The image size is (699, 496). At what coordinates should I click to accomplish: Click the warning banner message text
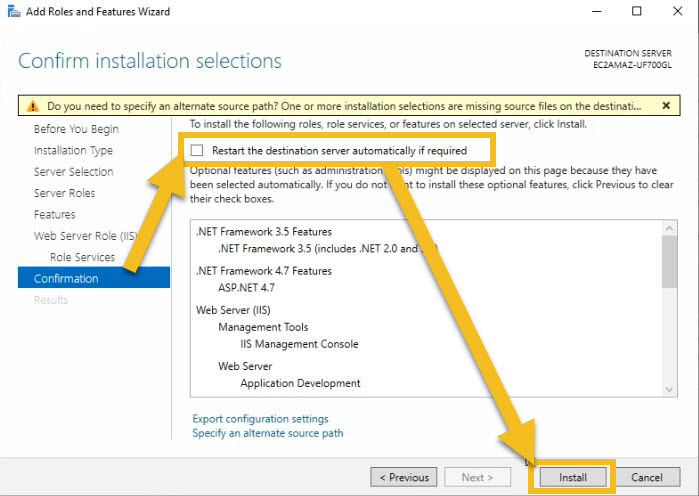tap(344, 106)
